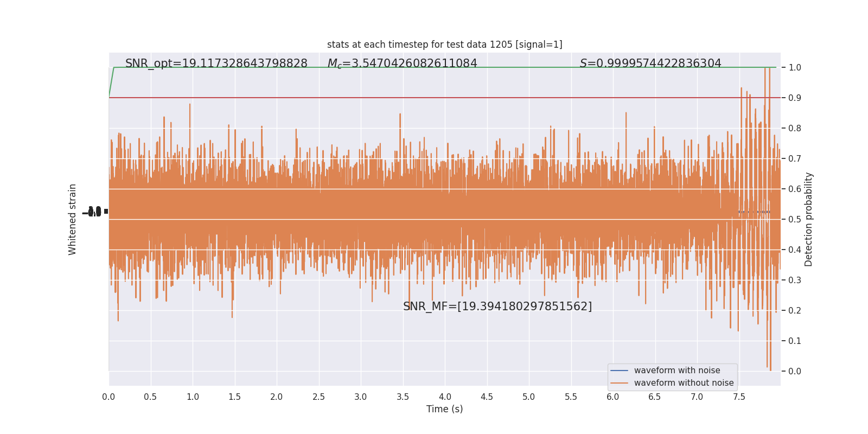Image resolution: width=868 pixels, height=434 pixels.
Task: Click the 6.0 tick on the time axis
Action: (x=613, y=397)
